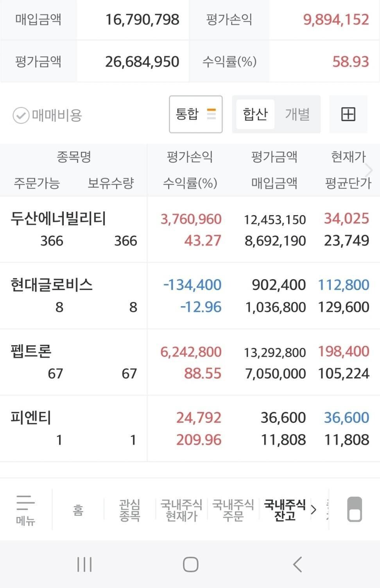Open 관심종목 watchlist from bottom navigation

(129, 509)
